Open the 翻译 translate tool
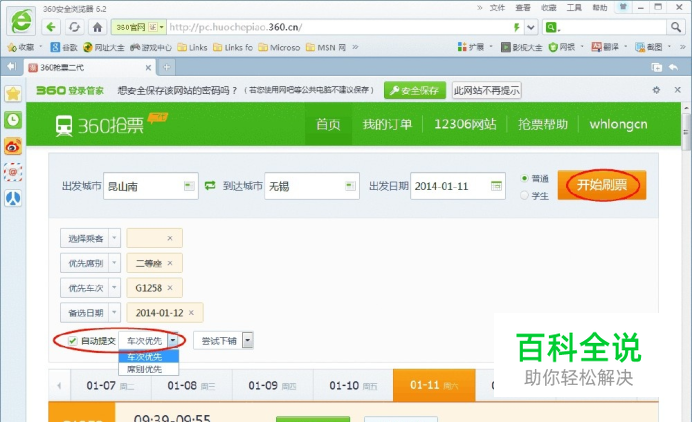692x422 pixels. pos(605,47)
